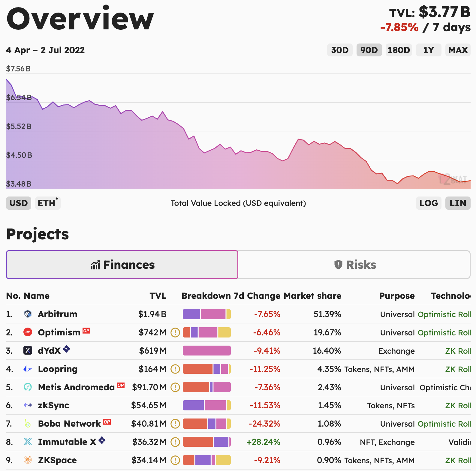Screen dimensions: 476x471
Task: Select the MAX time range
Action: pos(458,50)
